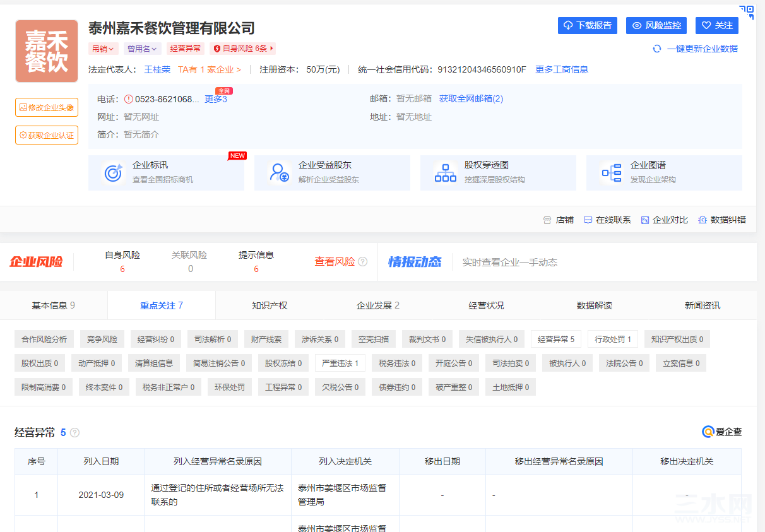
Task: Expand the 自身风险 6条 tag
Action: click(243, 49)
